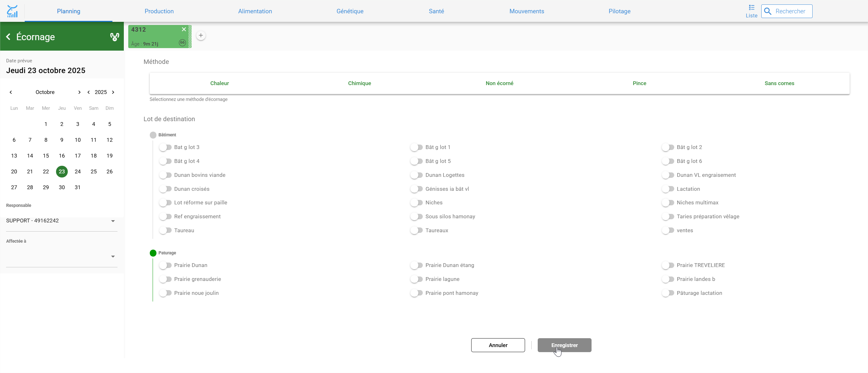868x373 pixels.
Task: Advance to next year after 2025
Action: tap(113, 92)
